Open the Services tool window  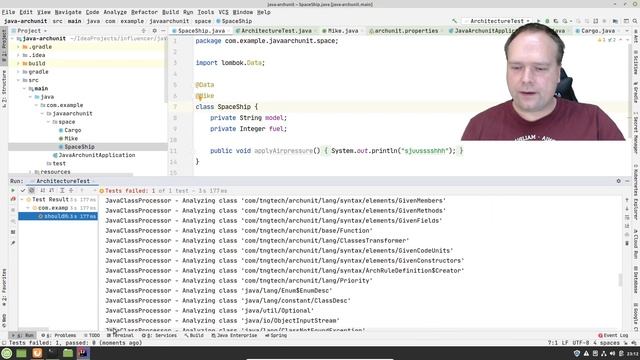(x=159, y=335)
